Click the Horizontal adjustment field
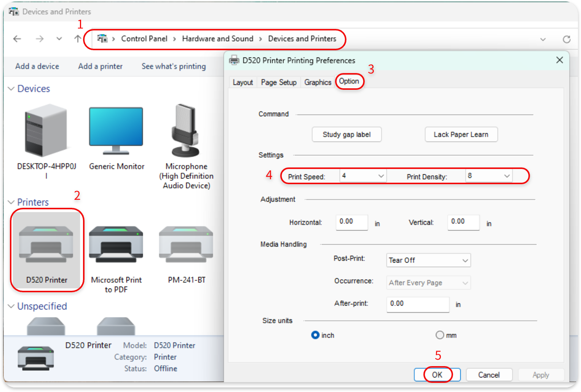This screenshot has height=392, width=581. (352, 222)
